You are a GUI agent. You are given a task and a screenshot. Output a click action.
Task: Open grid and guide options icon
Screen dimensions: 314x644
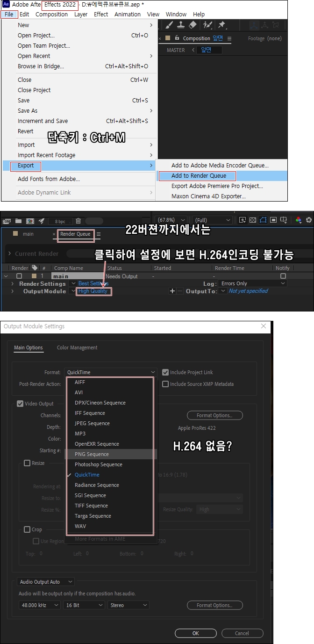tap(284, 220)
